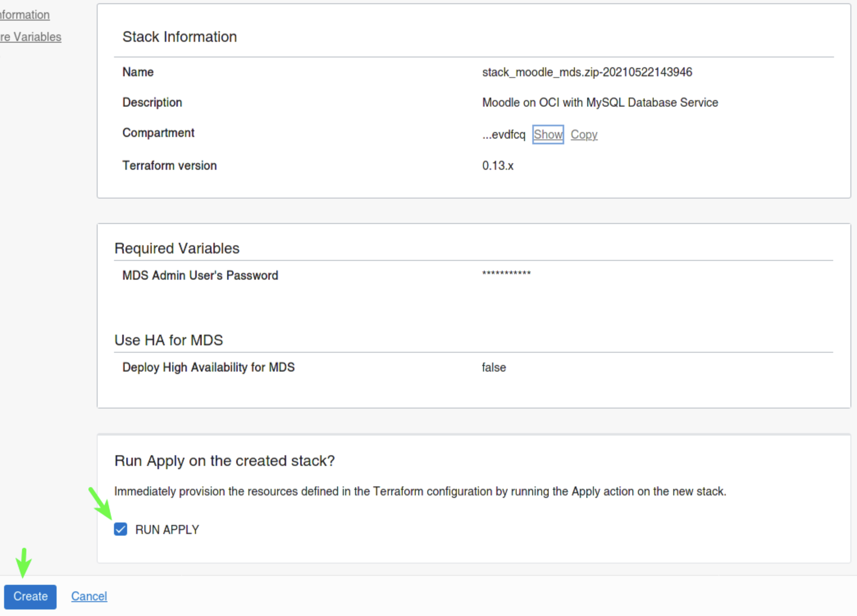The height and width of the screenshot is (616, 857).
Task: Go to the Configure Variables step in the sidebar
Action: pos(31,37)
